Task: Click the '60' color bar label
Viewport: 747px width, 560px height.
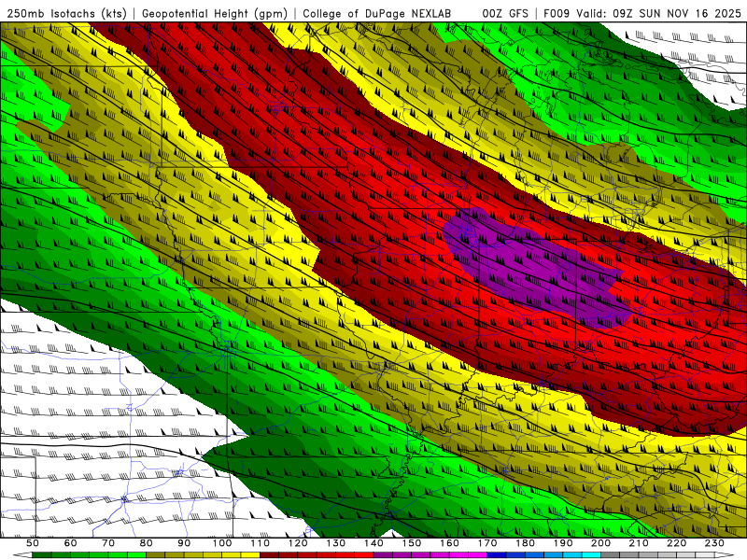Action: click(70, 543)
